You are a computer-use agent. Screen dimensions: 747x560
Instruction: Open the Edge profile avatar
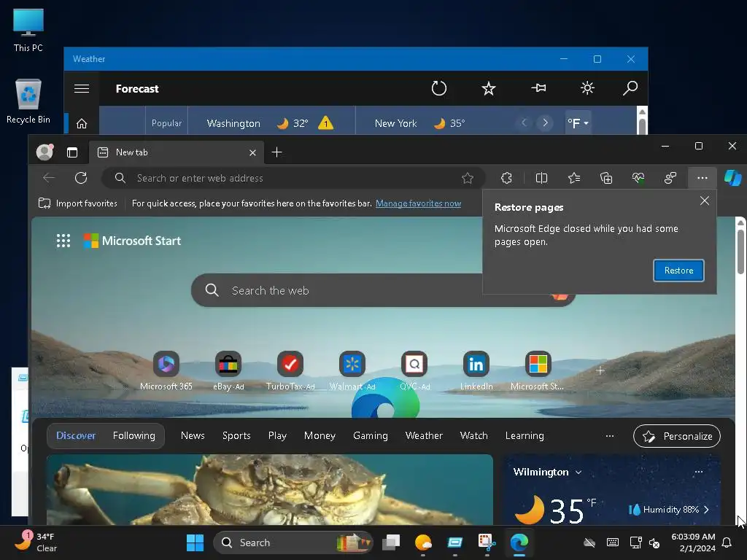pyautogui.click(x=44, y=152)
